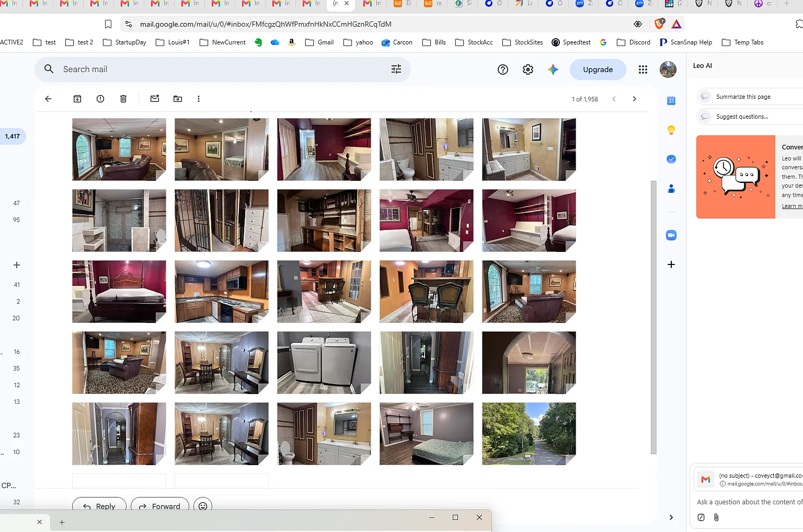Go back to inbox with back arrow
This screenshot has width=803, height=532.
coord(48,99)
